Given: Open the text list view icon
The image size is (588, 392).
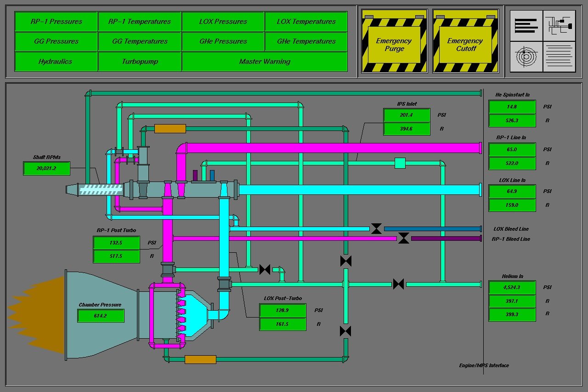Looking at the screenshot, I should coord(526,26).
